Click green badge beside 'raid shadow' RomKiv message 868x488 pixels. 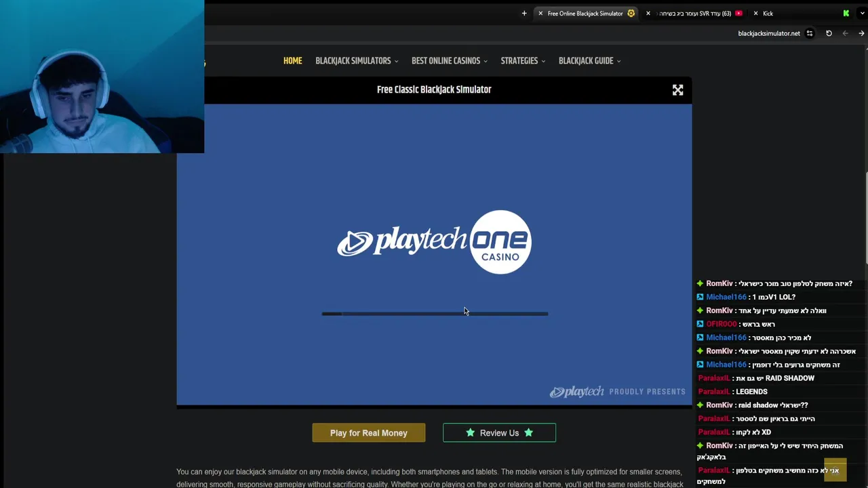click(700, 405)
